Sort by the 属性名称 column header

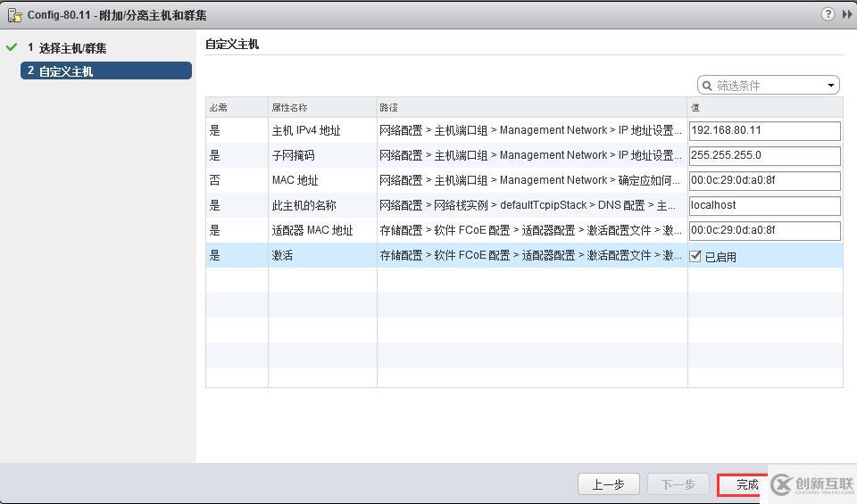(322, 108)
